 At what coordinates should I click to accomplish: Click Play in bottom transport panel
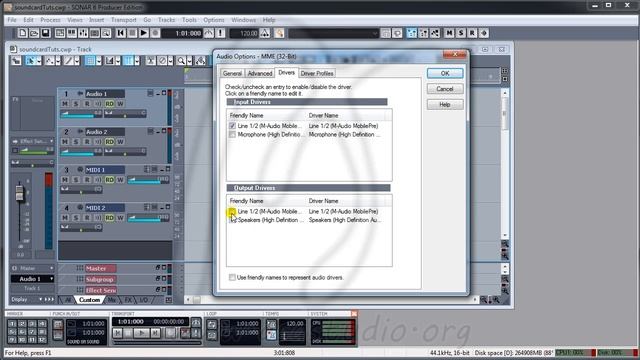(142, 333)
